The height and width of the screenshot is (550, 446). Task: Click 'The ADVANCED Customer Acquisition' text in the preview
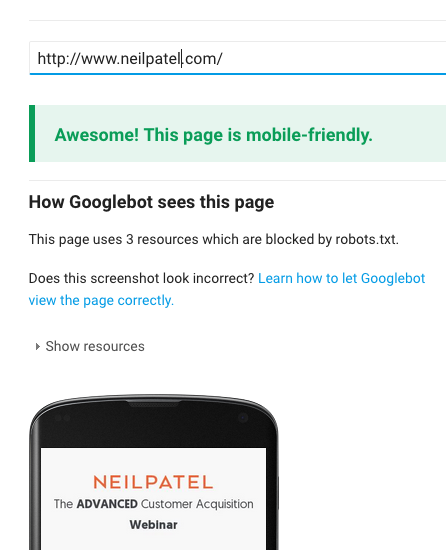tap(153, 504)
